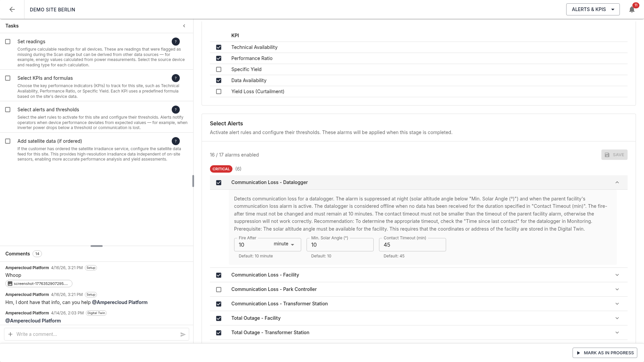Viewport: 644px width, 362px height.
Task: Click the DEMO SITE BERLIN title
Action: coord(52,10)
